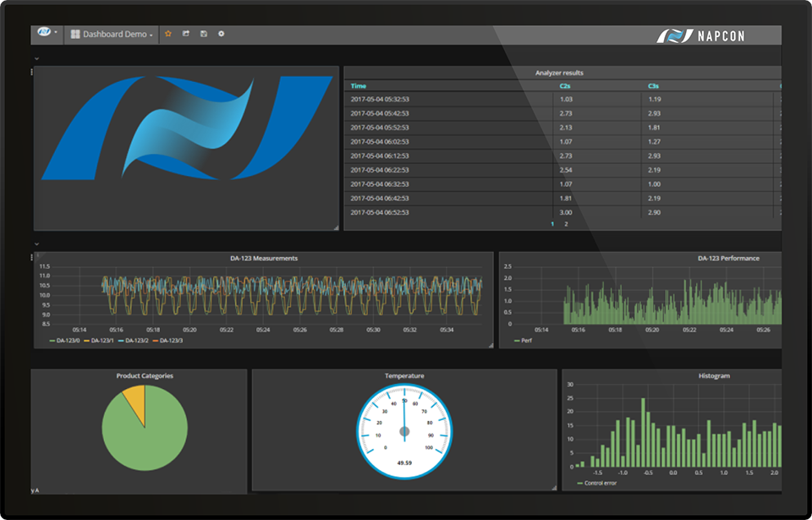Click the share dashboard icon
This screenshot has height=520, width=812.
tap(185, 34)
